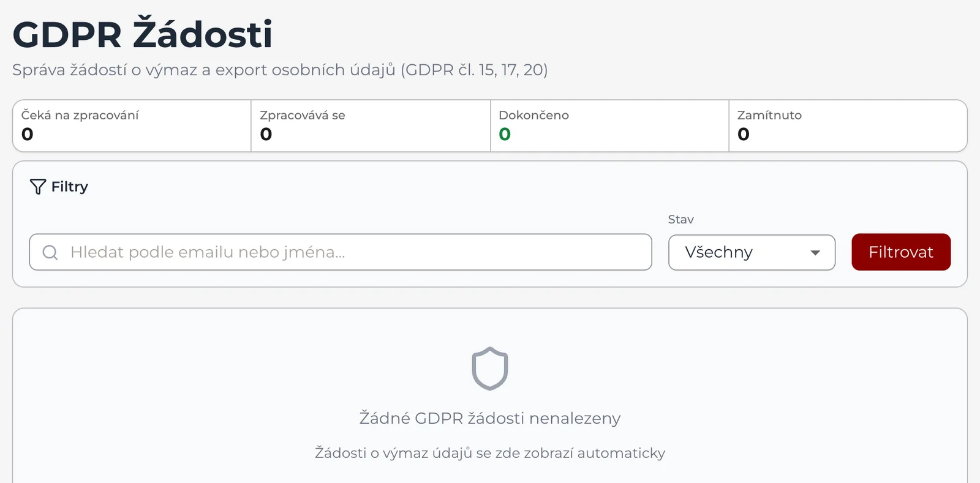Select the Zpracovává se stat card

(x=371, y=125)
